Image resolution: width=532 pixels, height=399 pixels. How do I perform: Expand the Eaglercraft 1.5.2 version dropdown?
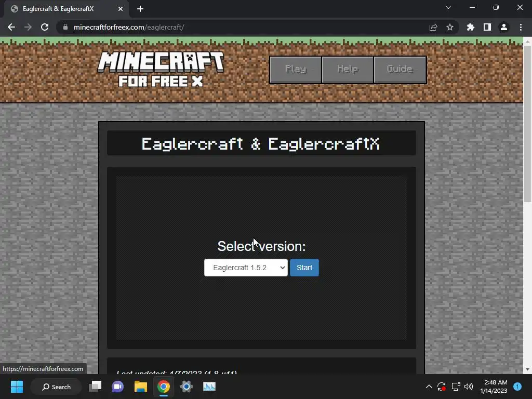(246, 268)
